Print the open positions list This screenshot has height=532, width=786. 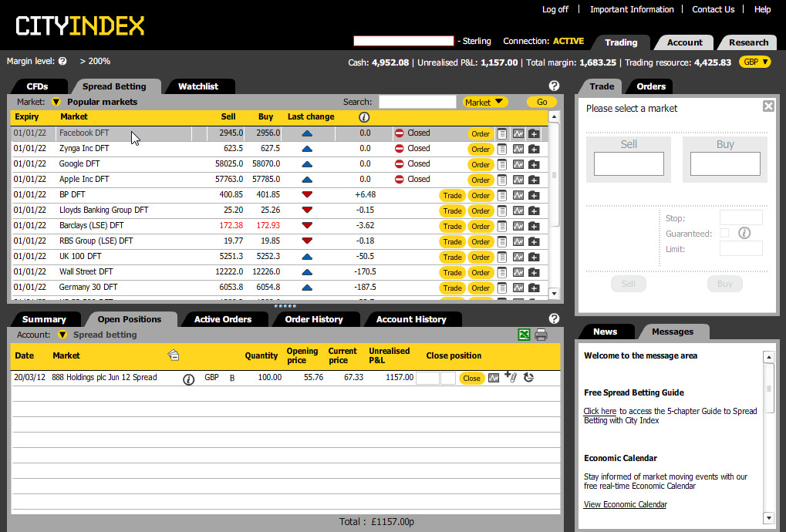tap(541, 335)
